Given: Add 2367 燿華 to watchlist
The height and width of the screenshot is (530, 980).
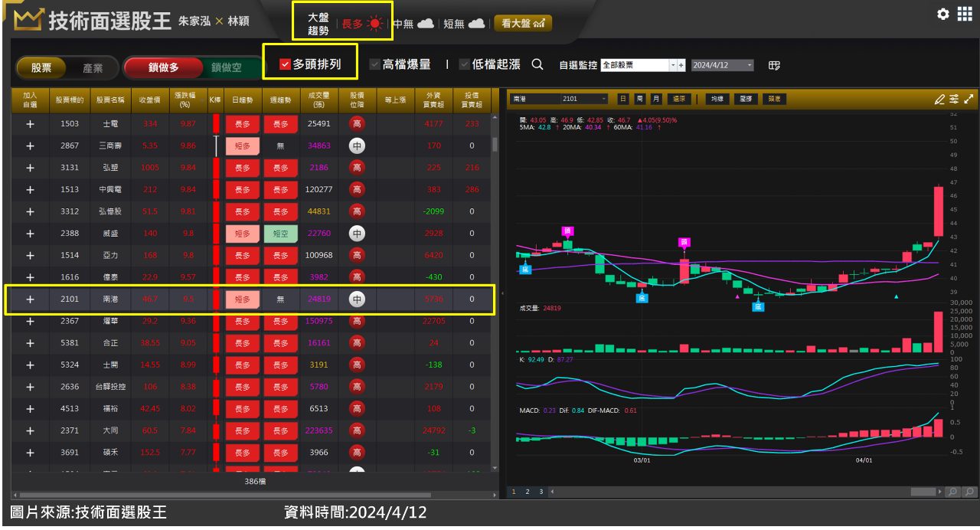Looking at the screenshot, I should [x=31, y=321].
